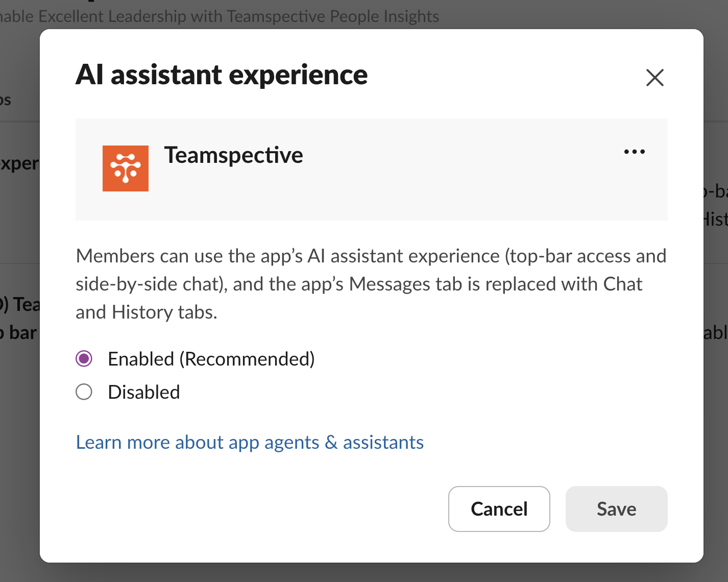Click the Teamspective app name
The height and width of the screenshot is (582, 728).
pyautogui.click(x=234, y=155)
